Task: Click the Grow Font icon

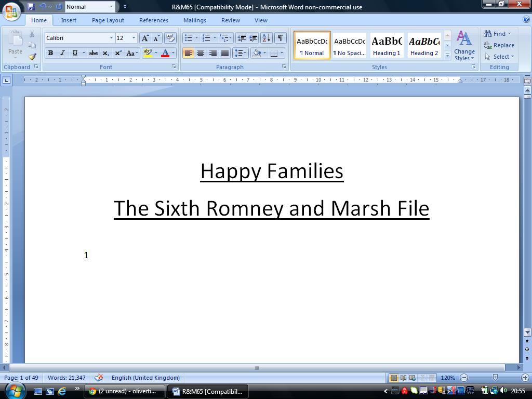Action: click(145, 38)
